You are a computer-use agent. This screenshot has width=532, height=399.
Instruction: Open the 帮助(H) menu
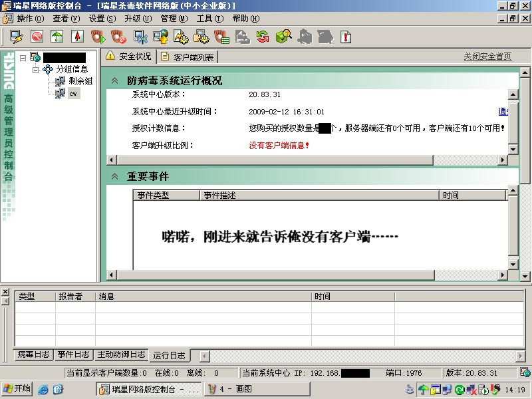tap(246, 19)
